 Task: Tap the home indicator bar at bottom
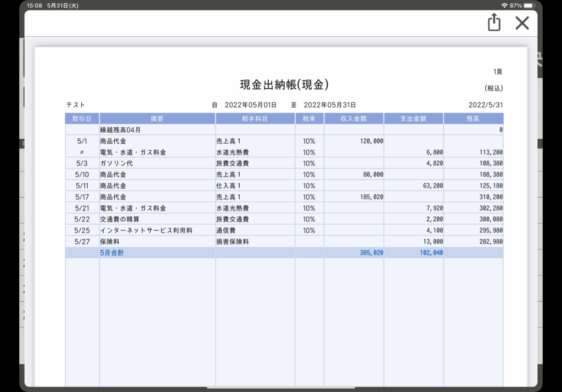tap(281, 388)
